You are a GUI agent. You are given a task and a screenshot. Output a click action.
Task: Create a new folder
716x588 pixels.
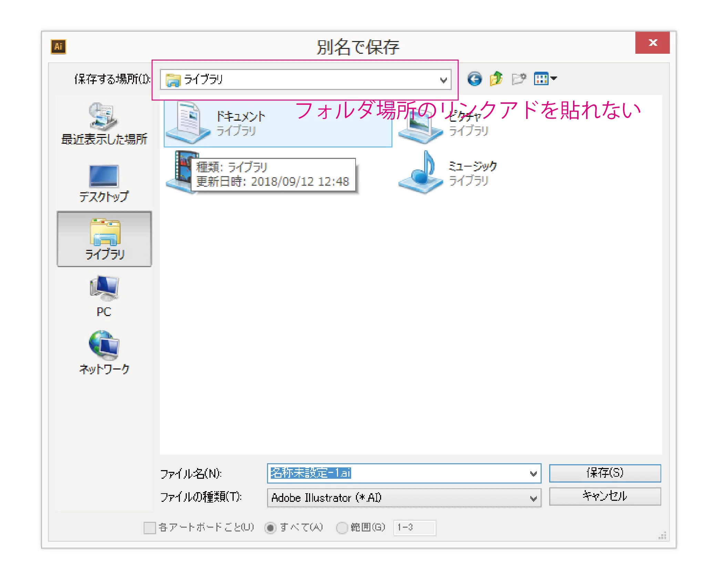point(519,79)
